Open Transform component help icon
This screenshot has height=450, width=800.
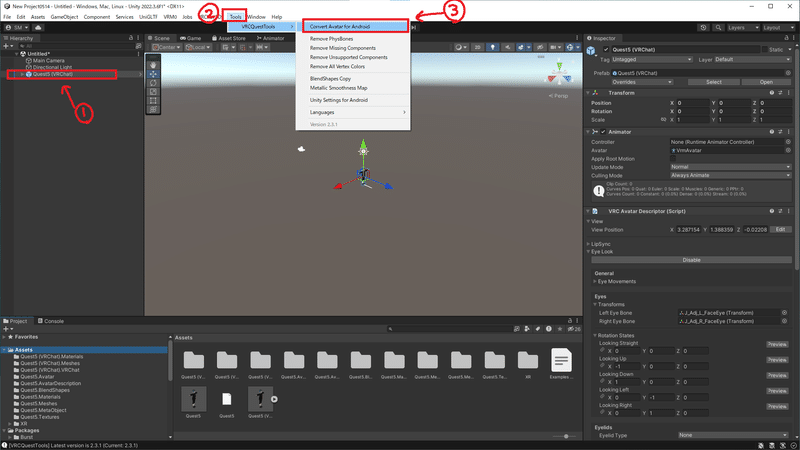pyautogui.click(x=771, y=93)
